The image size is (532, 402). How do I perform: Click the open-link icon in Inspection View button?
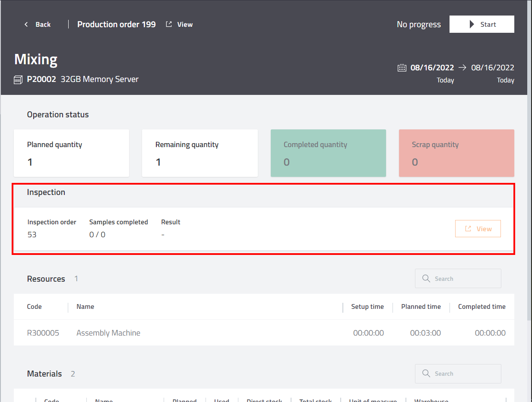[468, 229]
